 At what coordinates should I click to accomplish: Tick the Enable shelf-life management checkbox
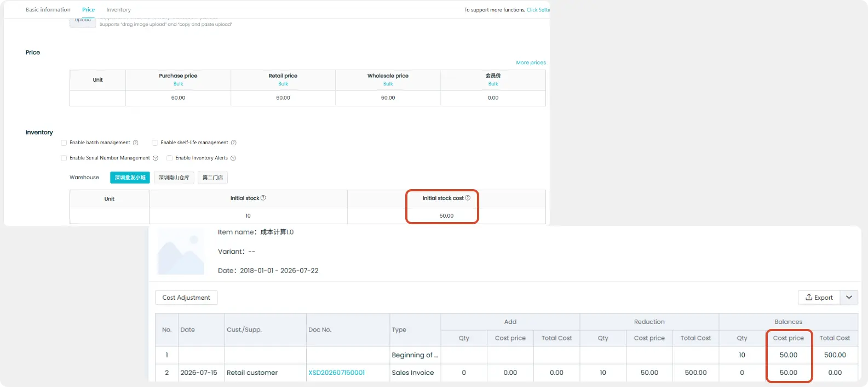(x=155, y=143)
